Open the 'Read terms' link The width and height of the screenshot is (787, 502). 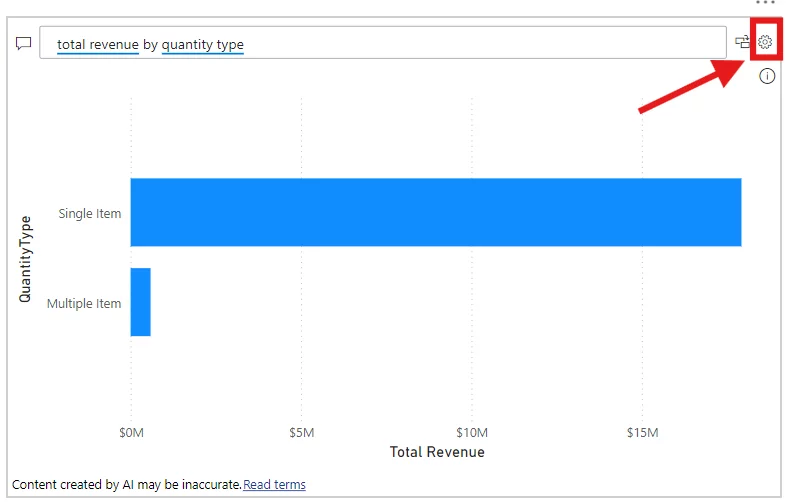[274, 485]
